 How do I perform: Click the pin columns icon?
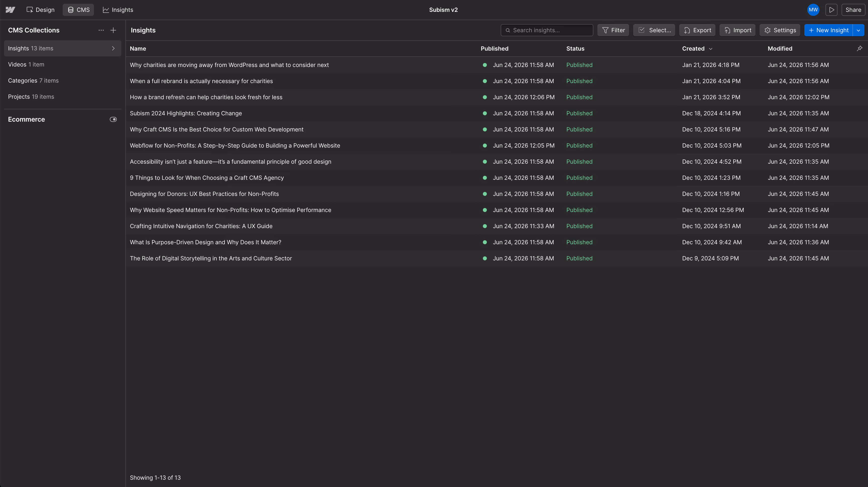tap(860, 49)
